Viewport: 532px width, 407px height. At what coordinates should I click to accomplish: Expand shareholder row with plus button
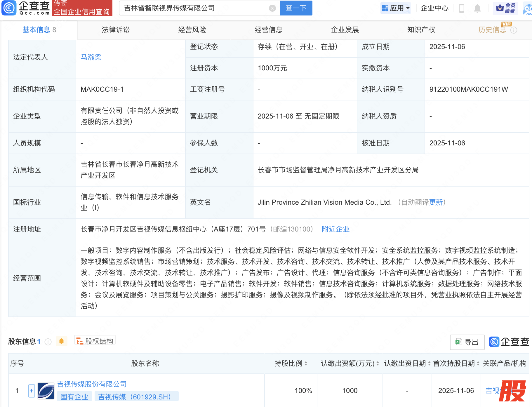(32, 391)
